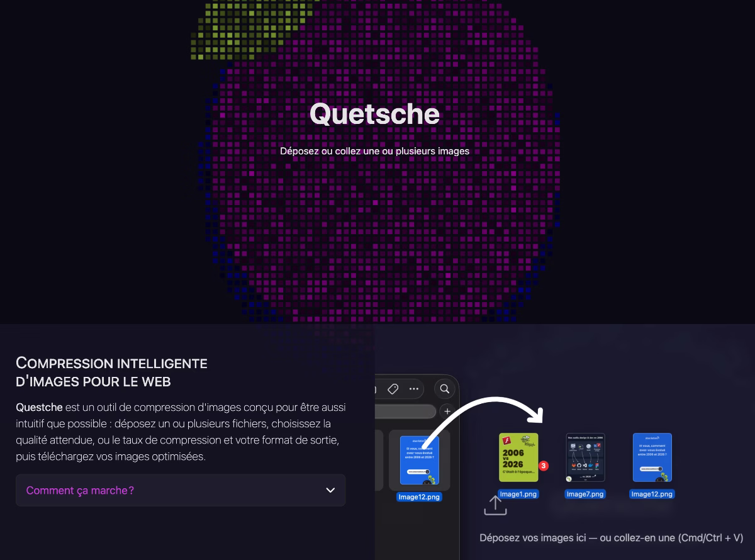
Task: Click the round plus button by the search field
Action: 447,412
